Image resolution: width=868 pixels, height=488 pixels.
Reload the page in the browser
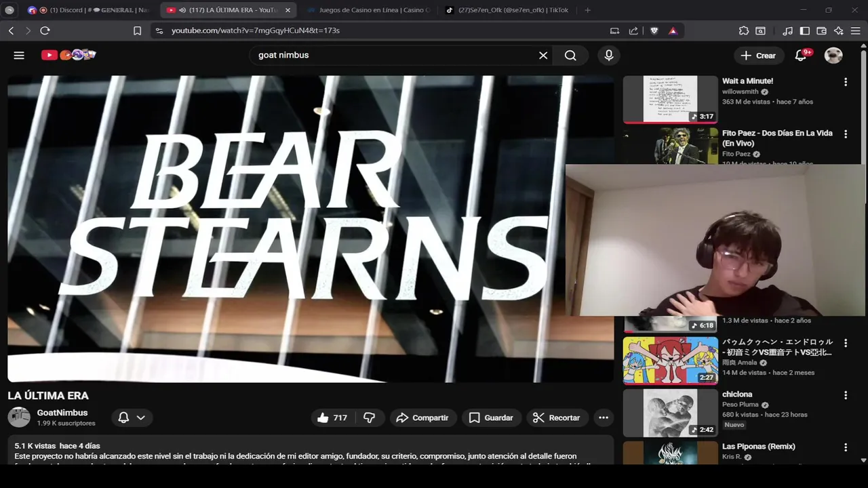point(45,30)
